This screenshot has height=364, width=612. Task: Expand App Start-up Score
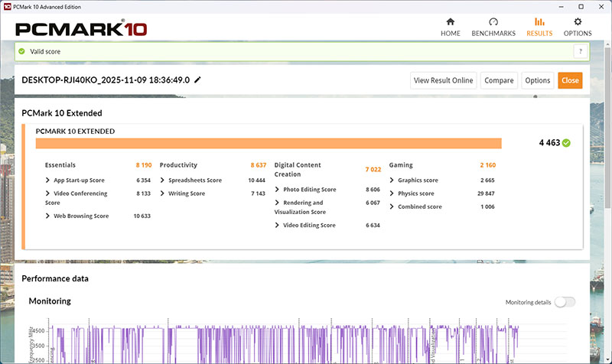point(49,180)
